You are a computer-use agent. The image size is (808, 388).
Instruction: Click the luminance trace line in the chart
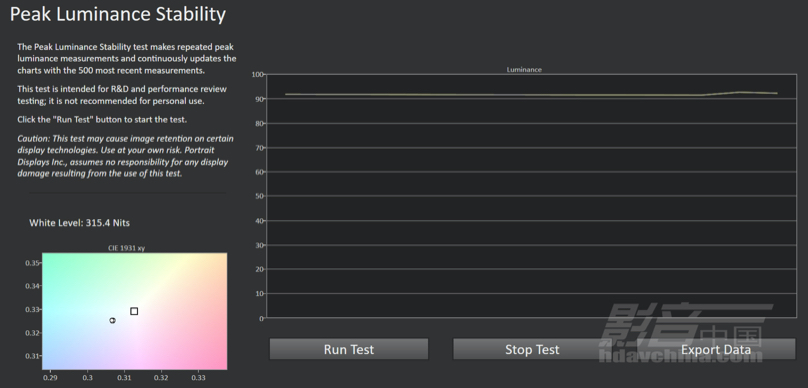point(531,94)
